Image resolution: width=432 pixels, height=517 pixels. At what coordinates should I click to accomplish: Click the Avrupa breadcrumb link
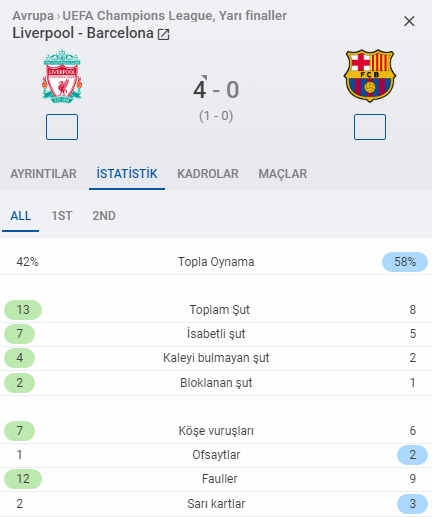coord(33,16)
